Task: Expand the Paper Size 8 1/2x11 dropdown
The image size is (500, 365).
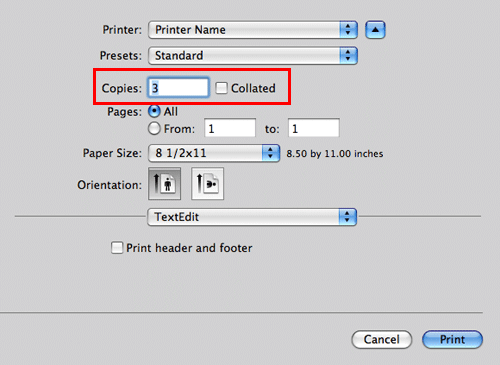Action: coord(214,153)
